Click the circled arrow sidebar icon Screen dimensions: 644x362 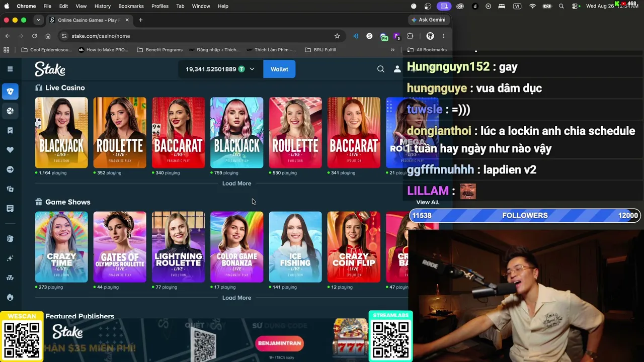10,169
